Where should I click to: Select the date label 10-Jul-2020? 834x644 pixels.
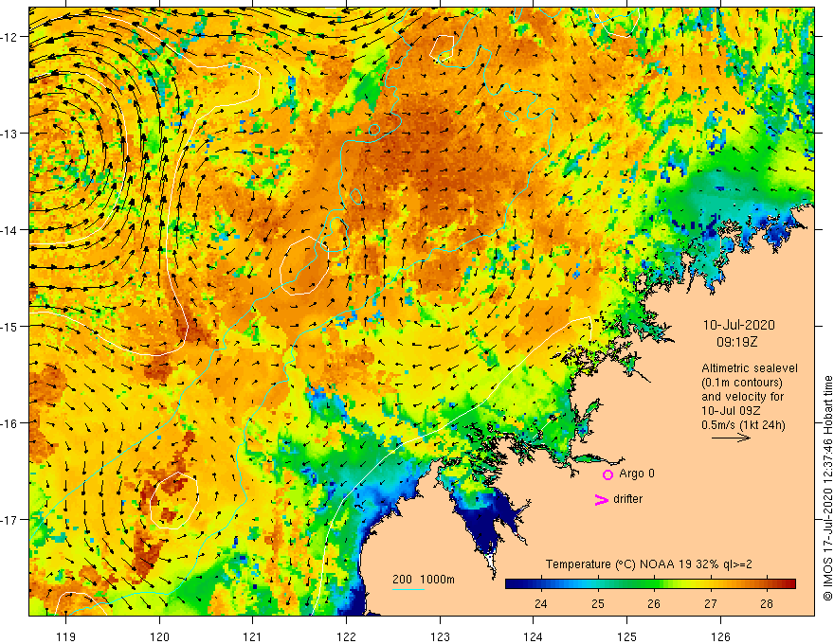pyautogui.click(x=739, y=325)
